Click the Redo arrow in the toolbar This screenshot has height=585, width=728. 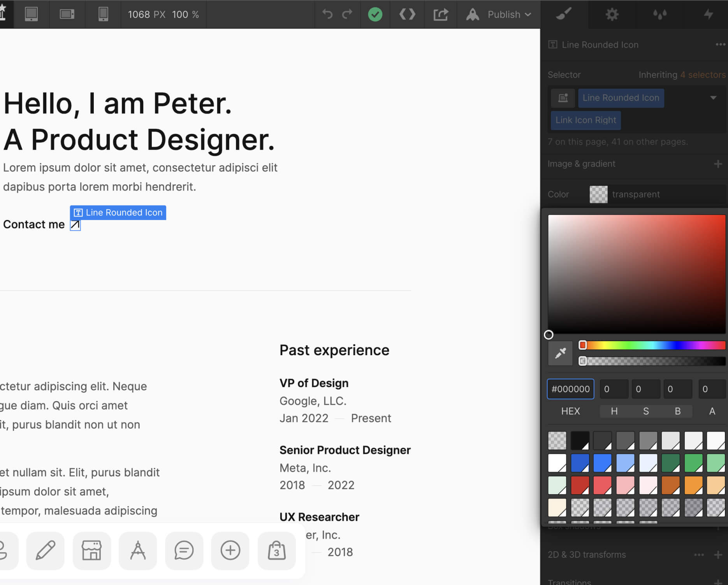tap(347, 14)
